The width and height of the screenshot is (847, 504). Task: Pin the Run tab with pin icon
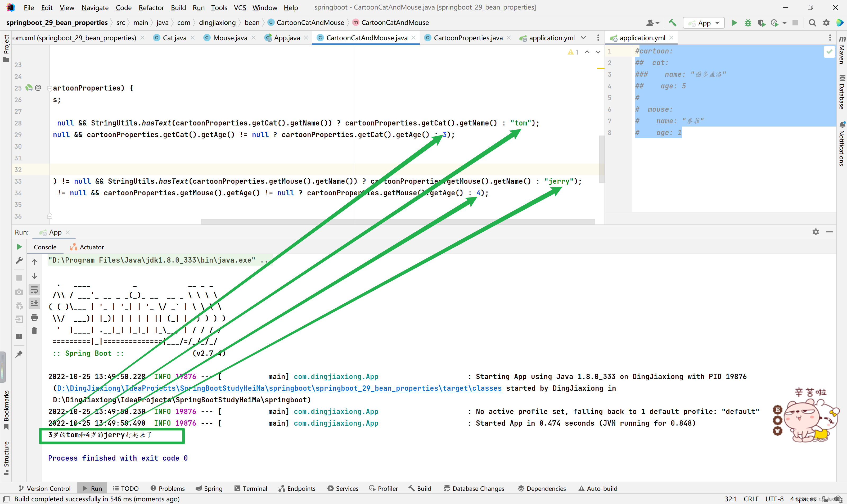tap(19, 354)
